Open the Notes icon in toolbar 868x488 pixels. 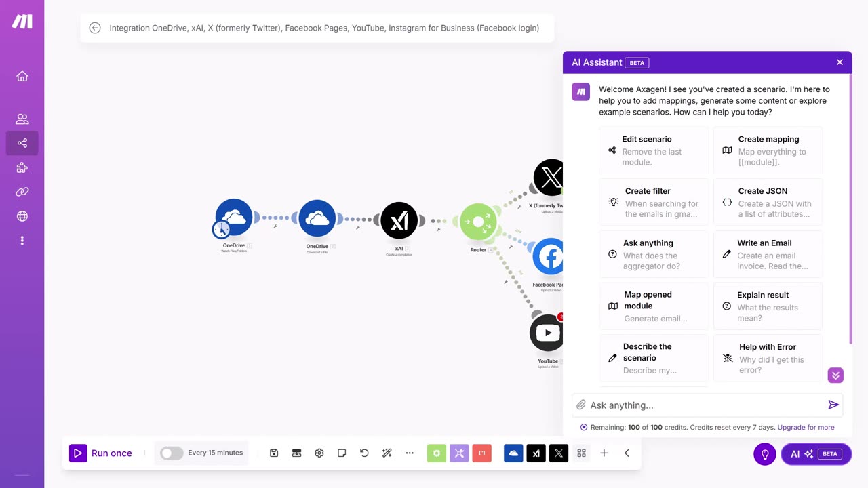click(342, 453)
